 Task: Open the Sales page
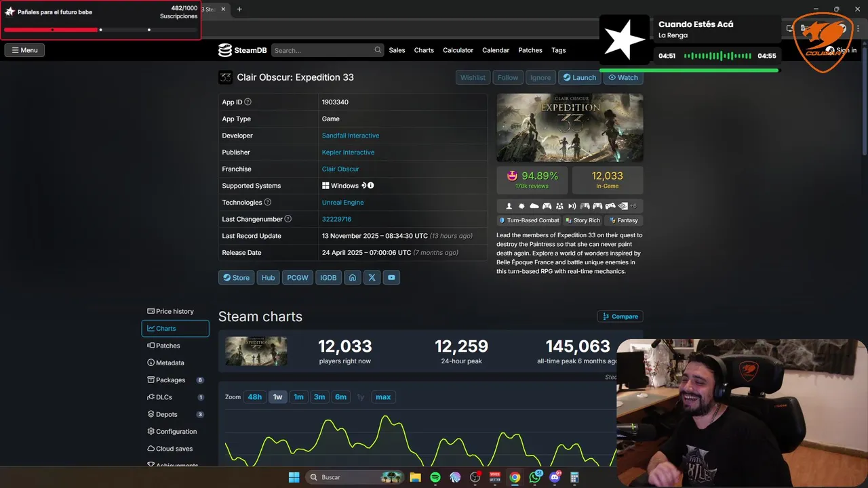[x=397, y=50]
